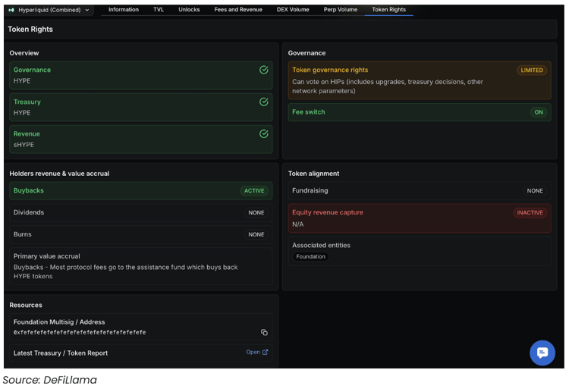Copy the Foundation Multisig address
Image resolution: width=569 pixels, height=392 pixels.
coord(264,332)
